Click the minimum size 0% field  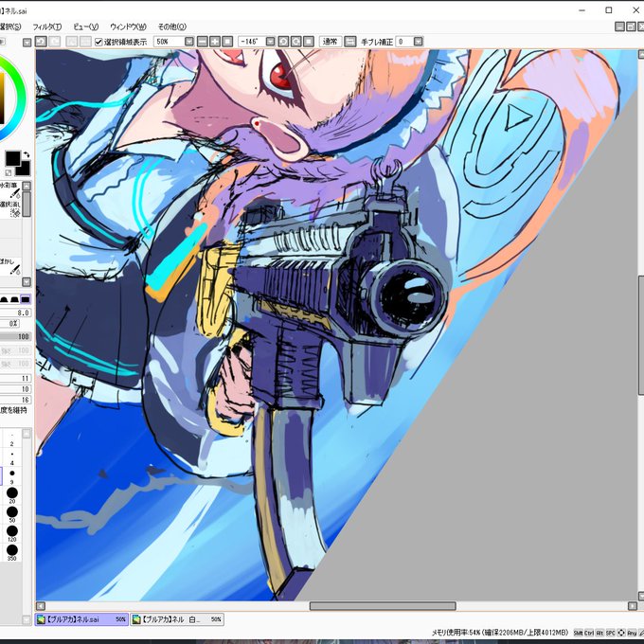[x=10, y=323]
